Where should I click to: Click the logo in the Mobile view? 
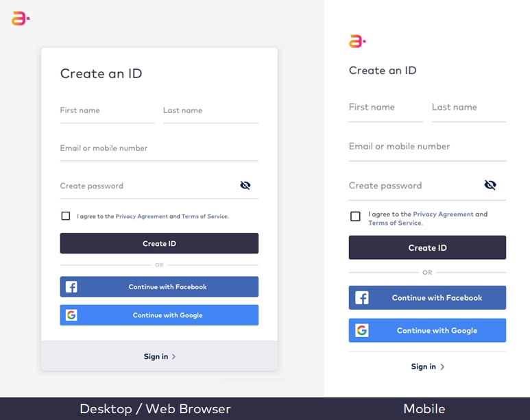[357, 41]
